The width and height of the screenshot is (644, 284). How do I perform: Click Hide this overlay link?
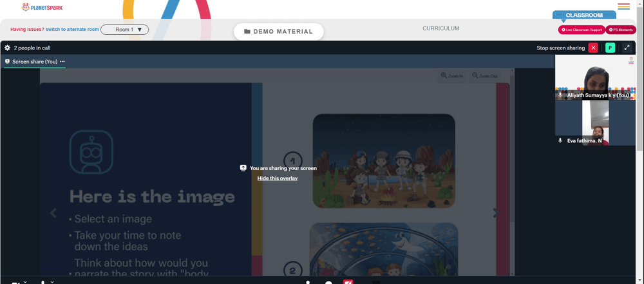[277, 178]
